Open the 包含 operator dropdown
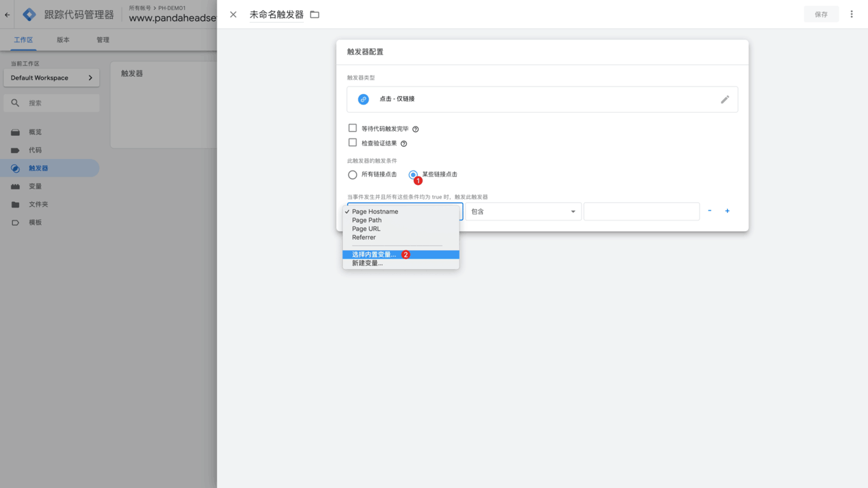This screenshot has width=868, height=488. tap(523, 212)
